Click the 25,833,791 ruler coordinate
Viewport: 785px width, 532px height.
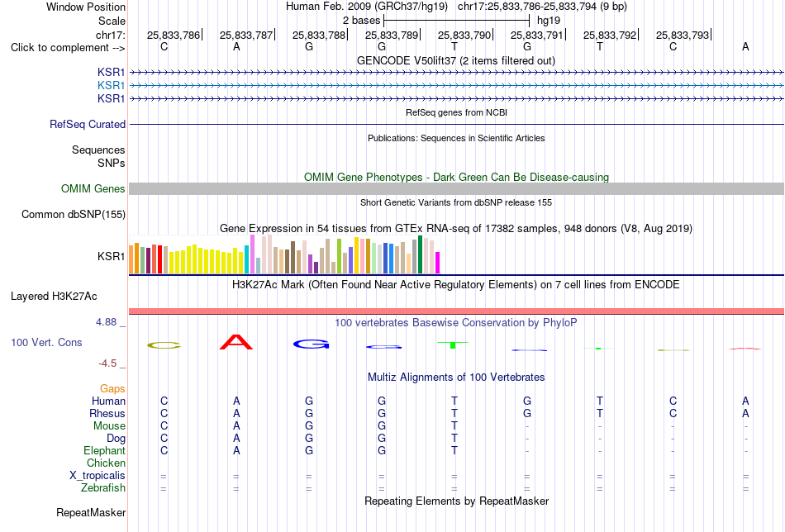coord(536,35)
